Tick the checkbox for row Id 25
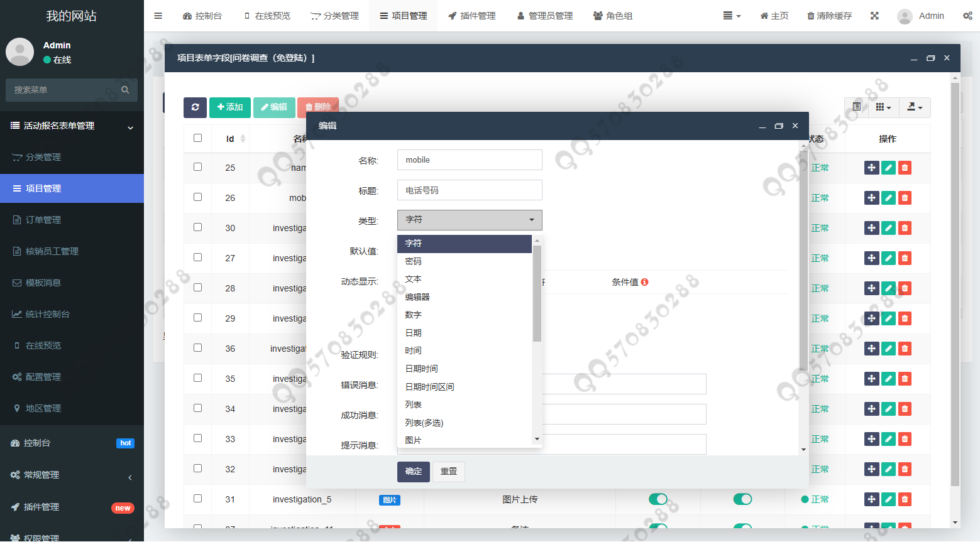 pyautogui.click(x=198, y=167)
